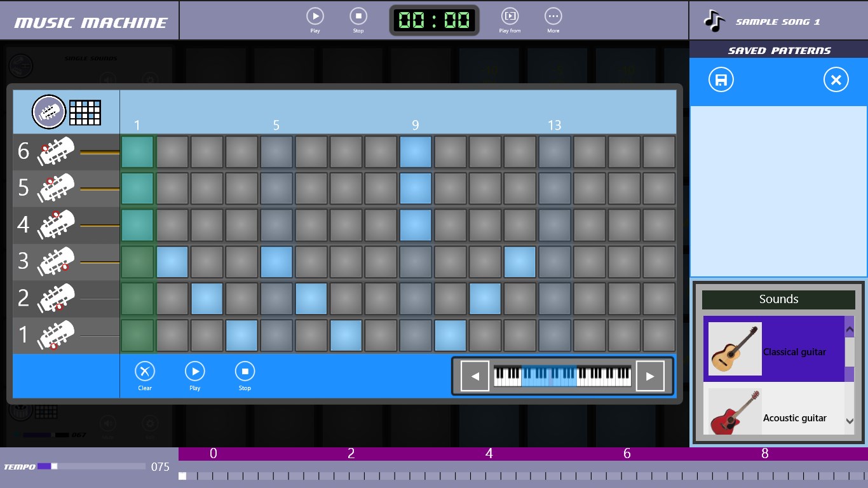Close the Saved Patterns panel

tap(836, 80)
